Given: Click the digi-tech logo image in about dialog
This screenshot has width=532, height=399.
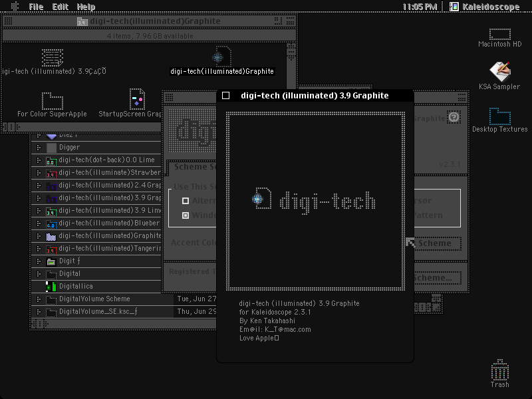Looking at the screenshot, I should 315,201.
